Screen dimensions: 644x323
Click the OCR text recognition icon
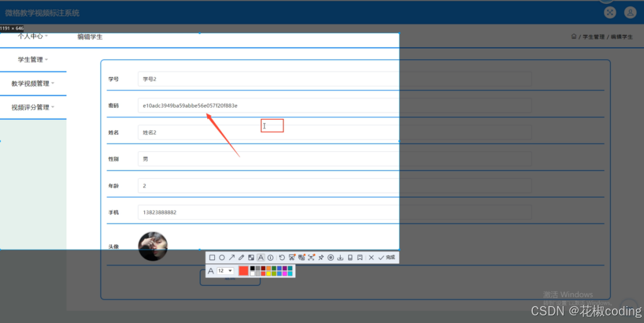click(311, 257)
